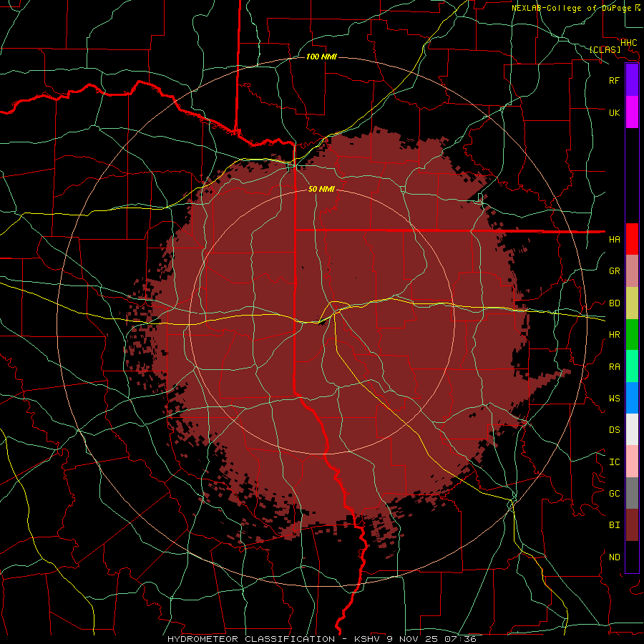Click the 9 NOV 25 date text
This screenshot has width=644, height=644.
pos(412,639)
